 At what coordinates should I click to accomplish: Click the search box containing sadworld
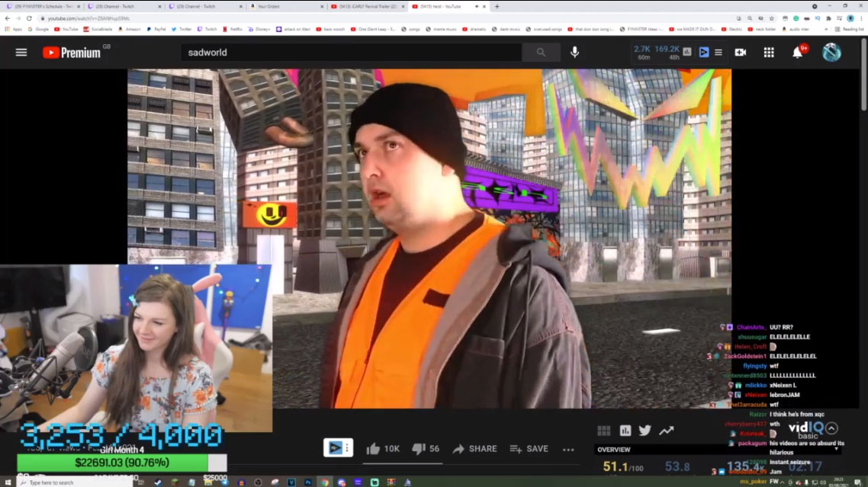tap(351, 53)
